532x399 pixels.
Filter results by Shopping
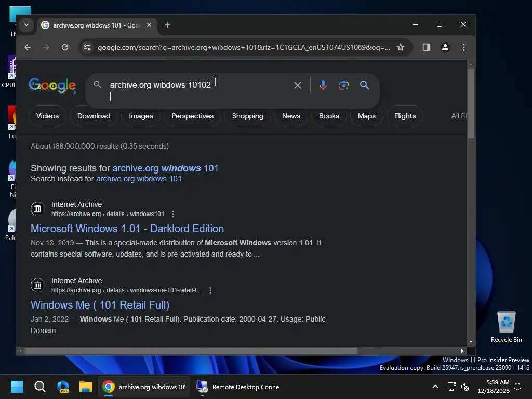[248, 116]
